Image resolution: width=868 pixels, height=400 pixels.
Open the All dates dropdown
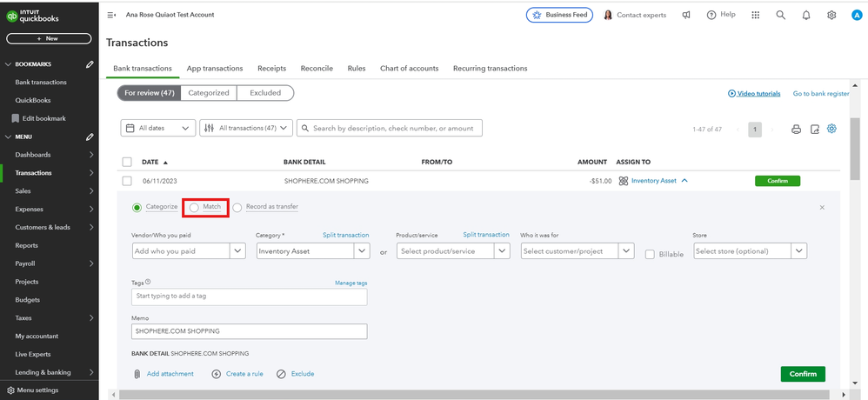click(x=157, y=128)
